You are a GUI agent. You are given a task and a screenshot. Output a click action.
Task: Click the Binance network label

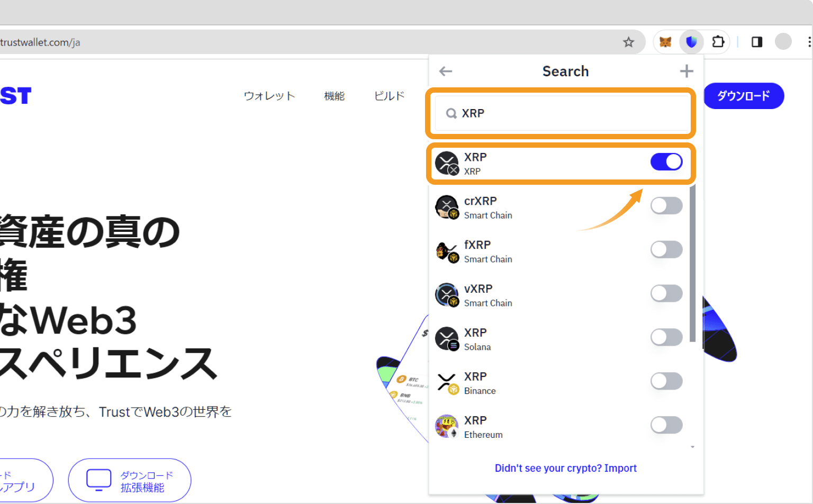click(x=480, y=391)
